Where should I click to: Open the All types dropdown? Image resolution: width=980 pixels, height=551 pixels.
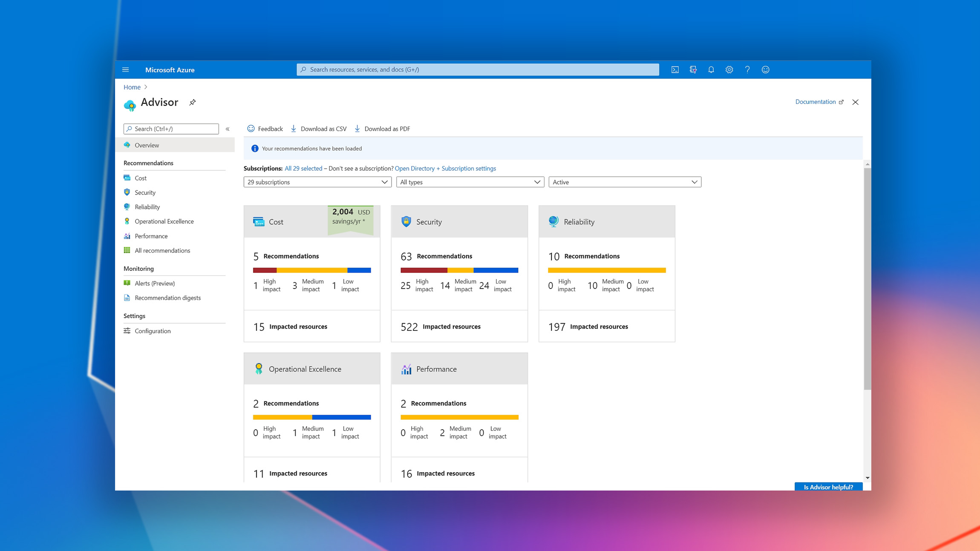(x=470, y=182)
